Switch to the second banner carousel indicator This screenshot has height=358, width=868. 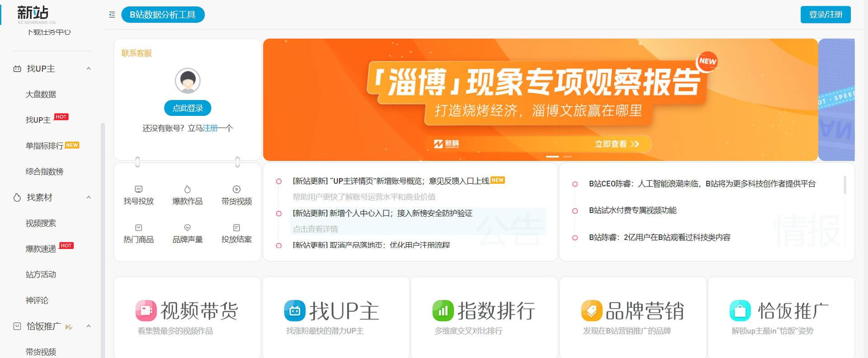pyautogui.click(x=567, y=157)
